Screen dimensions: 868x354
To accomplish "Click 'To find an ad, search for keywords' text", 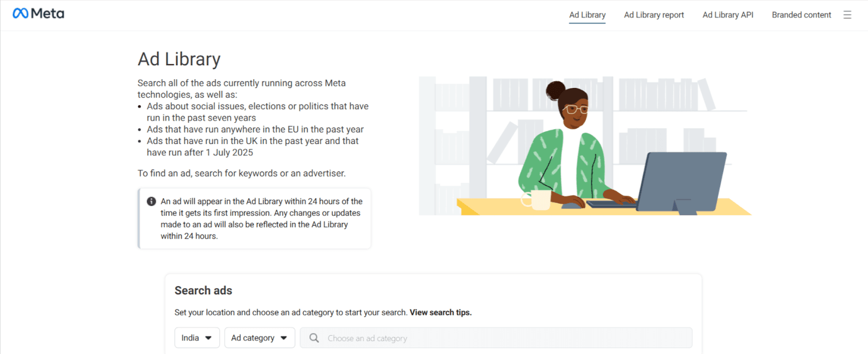I will coord(241,173).
